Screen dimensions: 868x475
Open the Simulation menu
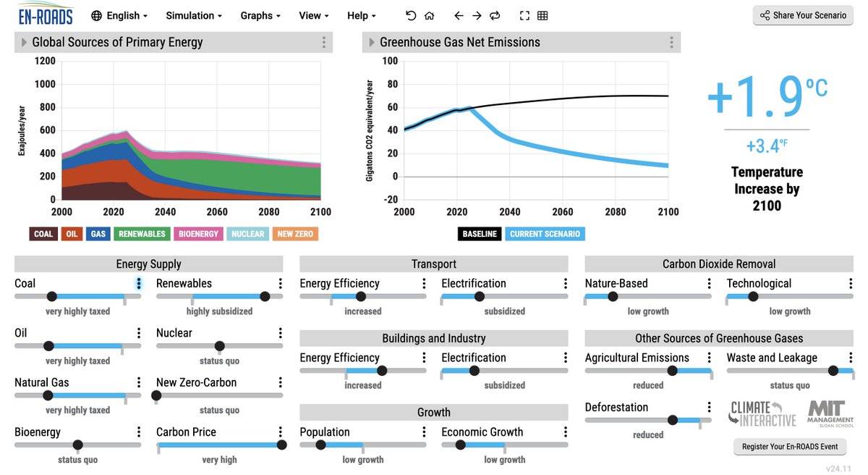(194, 15)
